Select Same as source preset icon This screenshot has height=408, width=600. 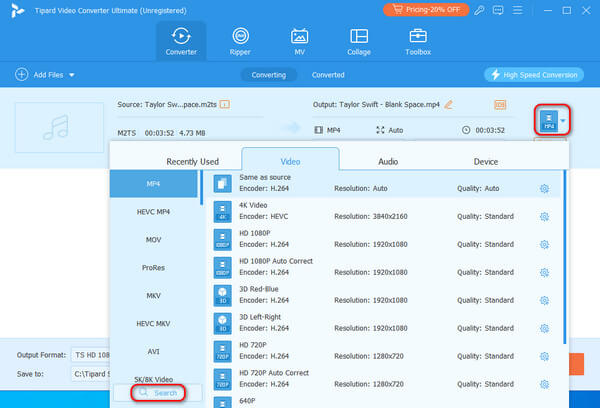point(222,183)
